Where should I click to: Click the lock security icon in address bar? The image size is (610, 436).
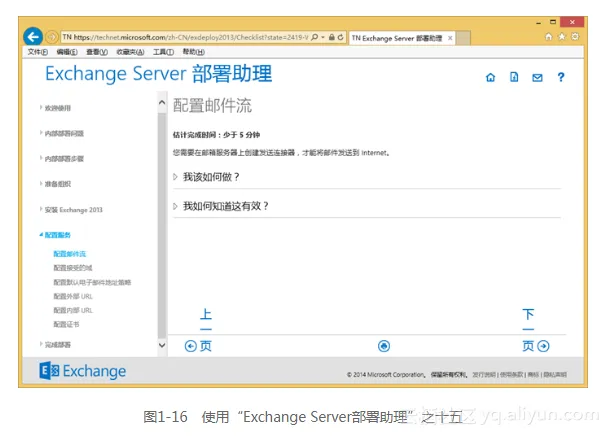[331, 37]
